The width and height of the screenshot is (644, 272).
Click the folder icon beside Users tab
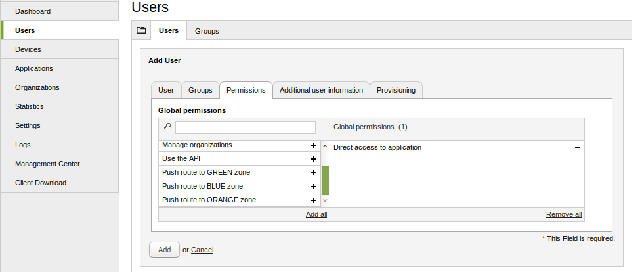(141, 30)
